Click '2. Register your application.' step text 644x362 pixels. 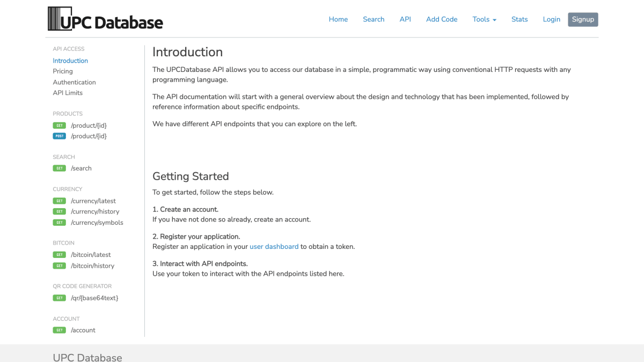[x=196, y=237]
